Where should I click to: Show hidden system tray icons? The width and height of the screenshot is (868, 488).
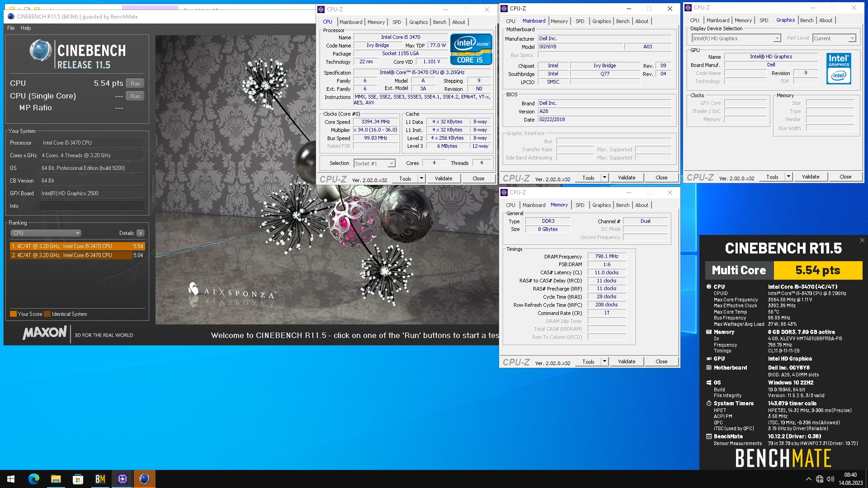point(808,479)
